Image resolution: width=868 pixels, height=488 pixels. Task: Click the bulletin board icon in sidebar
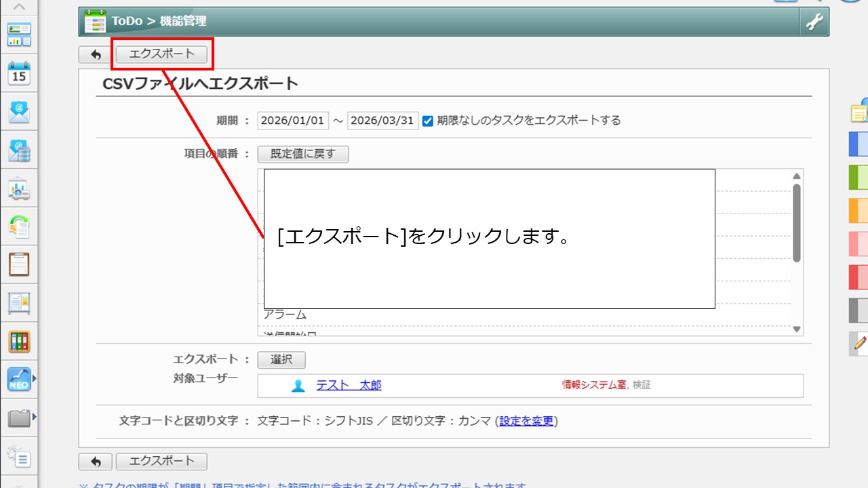[19, 302]
